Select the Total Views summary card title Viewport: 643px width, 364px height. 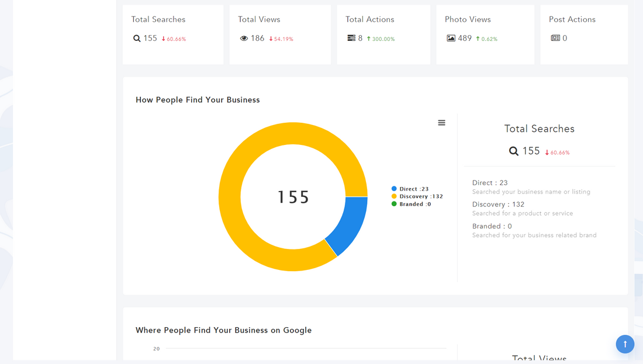click(x=259, y=19)
